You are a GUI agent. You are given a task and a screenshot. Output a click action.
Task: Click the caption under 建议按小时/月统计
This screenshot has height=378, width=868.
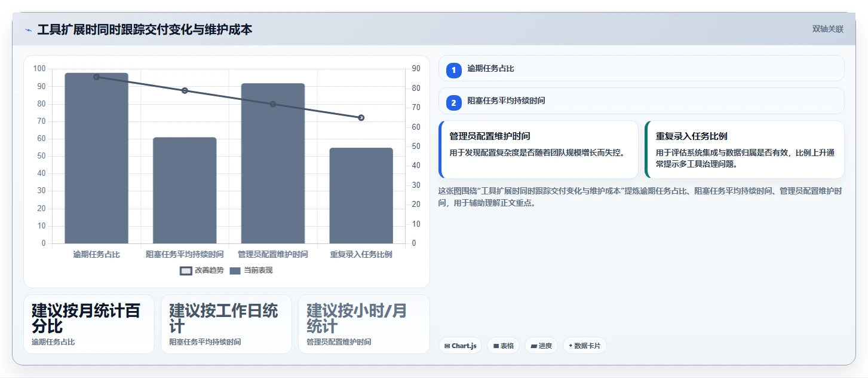[339, 342]
